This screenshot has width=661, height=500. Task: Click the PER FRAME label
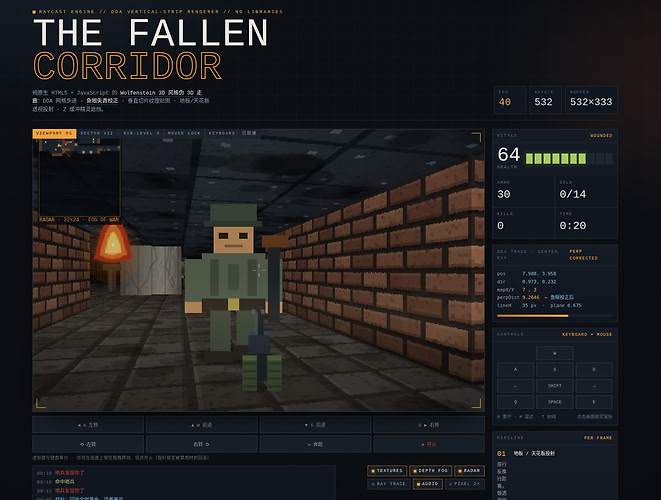(598, 438)
